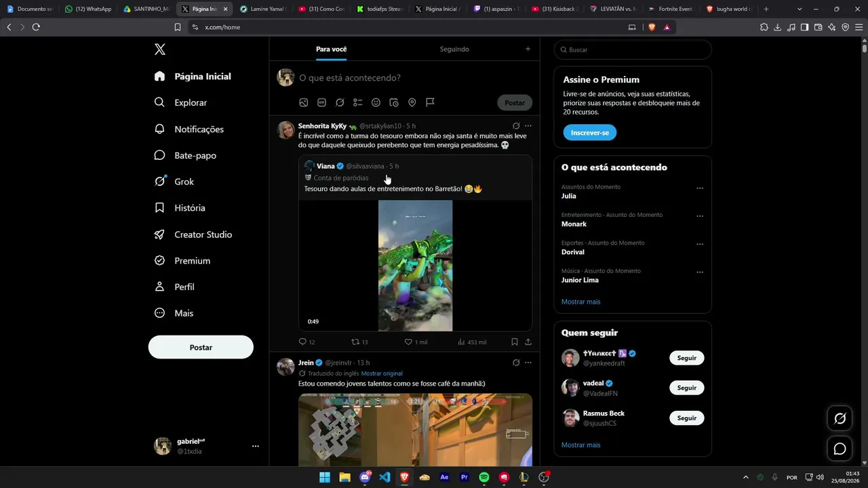Reply to Senhorita KyKy's post
This screenshot has height=488, width=868.
(x=307, y=342)
